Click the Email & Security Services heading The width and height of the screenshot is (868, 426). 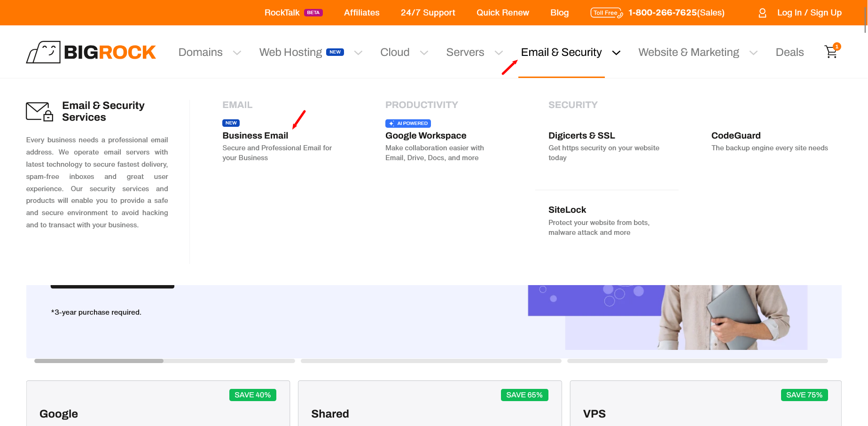click(103, 111)
